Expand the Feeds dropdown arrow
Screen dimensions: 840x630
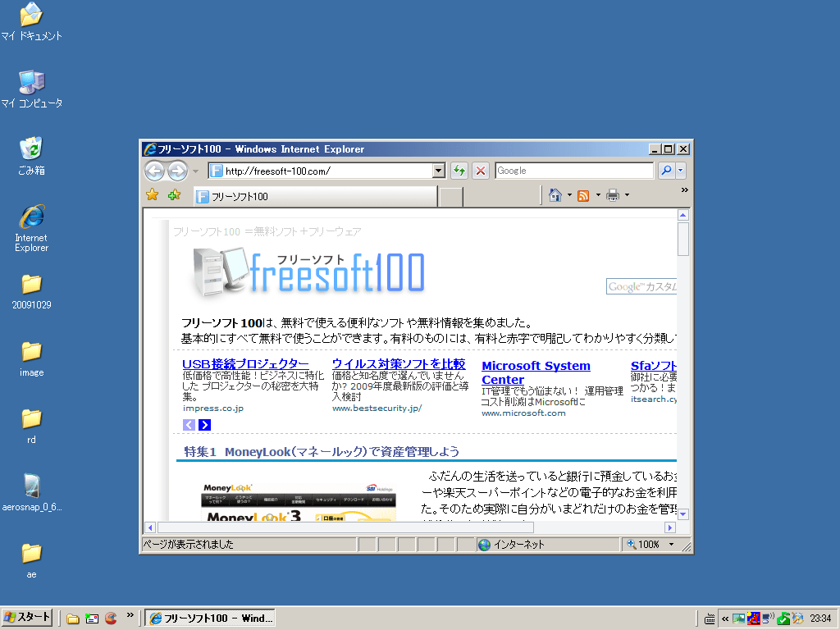click(598, 195)
